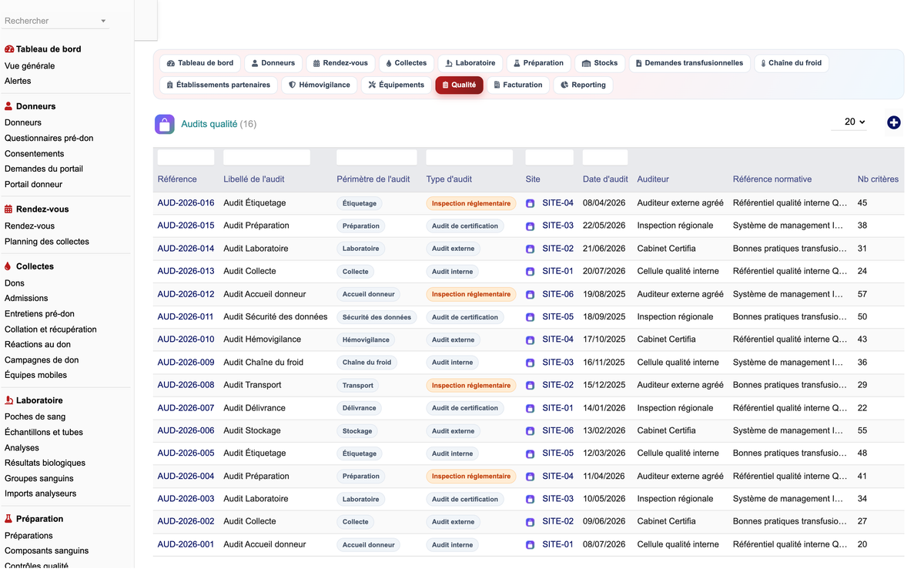Click the site icon in the AUD-2026-011 row
This screenshot has height=572, width=924.
click(530, 317)
